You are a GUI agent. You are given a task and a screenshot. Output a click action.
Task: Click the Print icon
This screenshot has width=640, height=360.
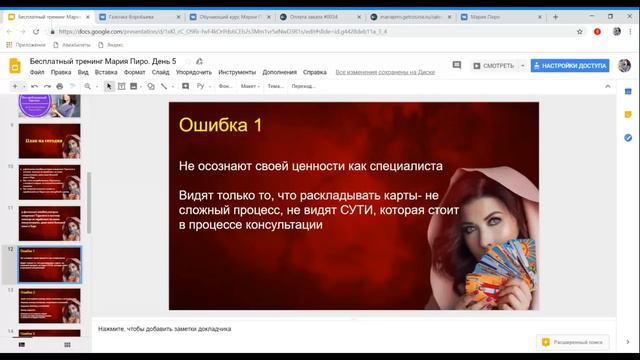[x=60, y=87]
